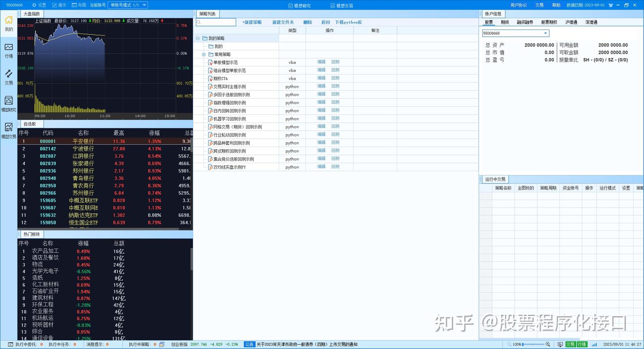This screenshot has height=349, width=644.
Task: Collapse the 我的策略 root folder
Action: pyautogui.click(x=197, y=38)
